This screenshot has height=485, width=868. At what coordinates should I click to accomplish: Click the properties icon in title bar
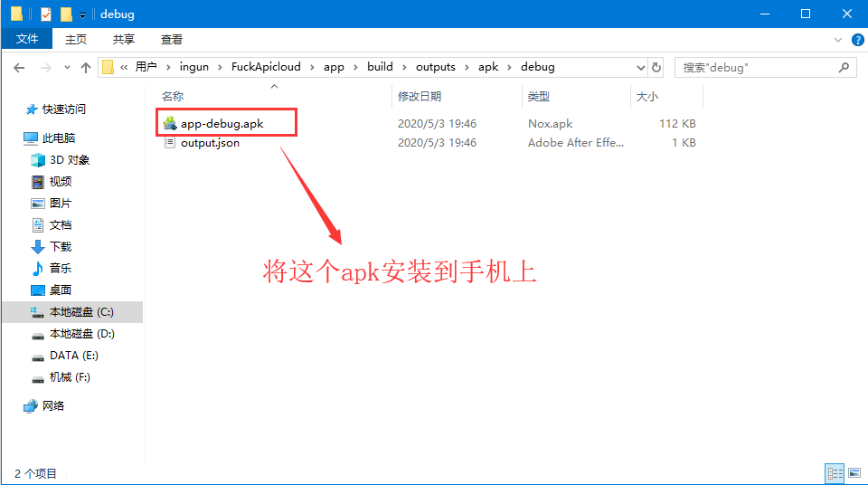click(45, 14)
